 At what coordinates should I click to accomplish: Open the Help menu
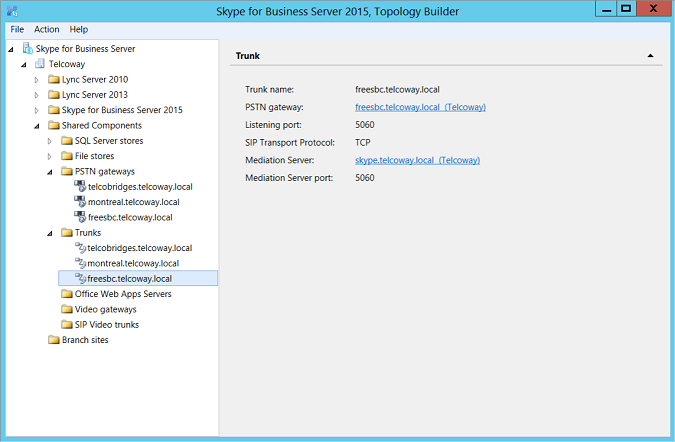pyautogui.click(x=79, y=30)
